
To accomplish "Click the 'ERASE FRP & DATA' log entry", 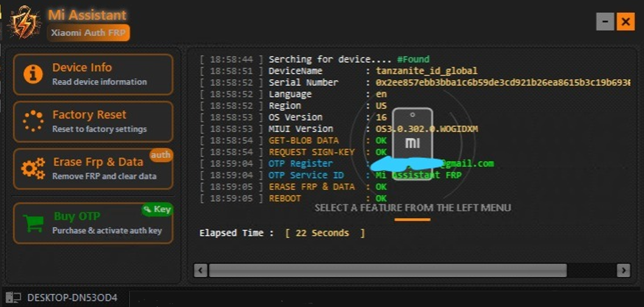I will click(312, 187).
